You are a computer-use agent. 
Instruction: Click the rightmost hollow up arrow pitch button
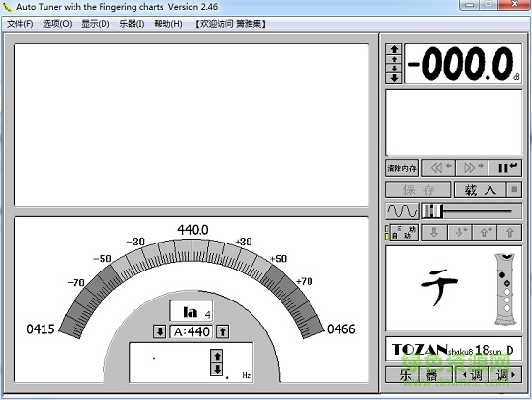[x=509, y=233]
